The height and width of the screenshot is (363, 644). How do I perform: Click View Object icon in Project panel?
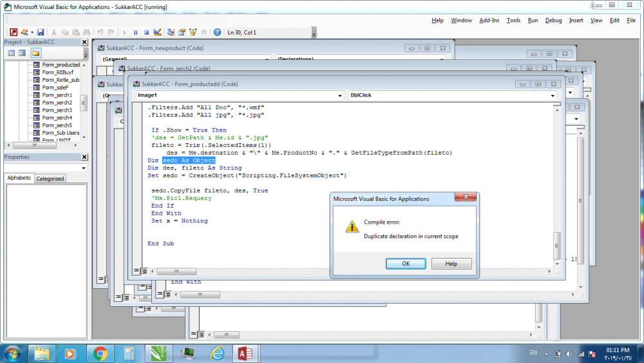(x=22, y=53)
